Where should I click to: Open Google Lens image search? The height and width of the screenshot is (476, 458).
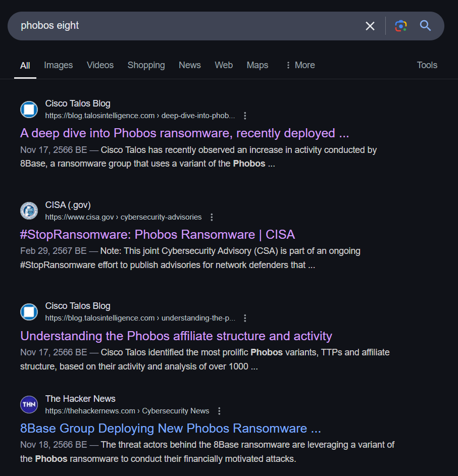point(401,26)
